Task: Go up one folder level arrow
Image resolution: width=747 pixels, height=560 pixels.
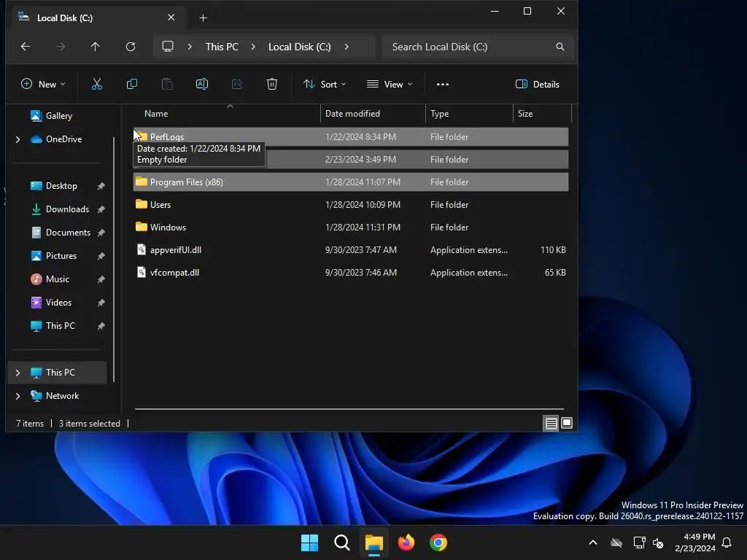Action: [96, 47]
